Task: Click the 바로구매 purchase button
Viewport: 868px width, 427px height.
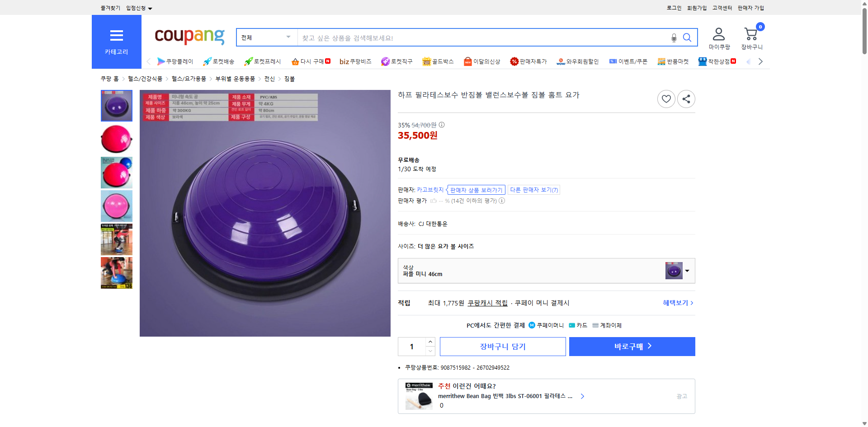Action: coord(632,346)
